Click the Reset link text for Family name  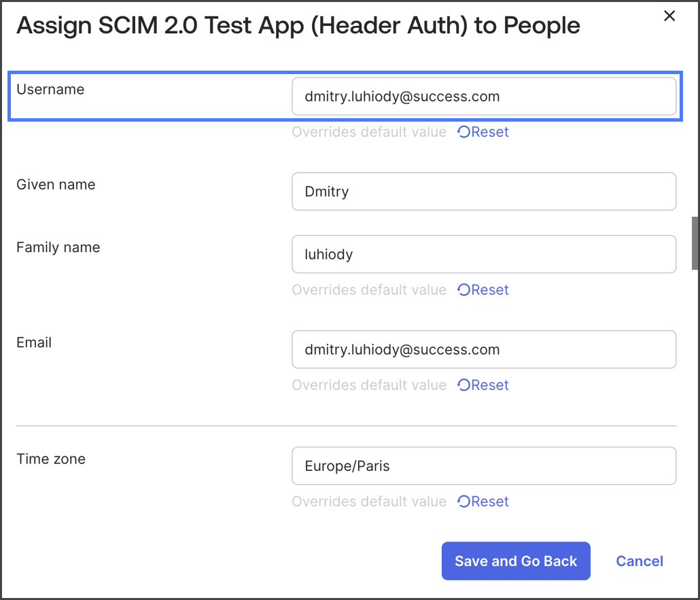click(490, 290)
